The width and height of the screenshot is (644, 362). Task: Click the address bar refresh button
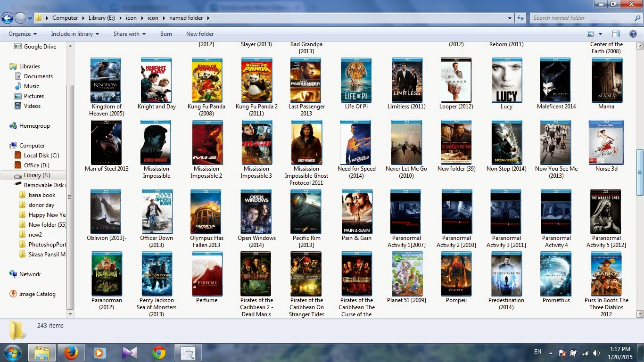[x=520, y=18]
